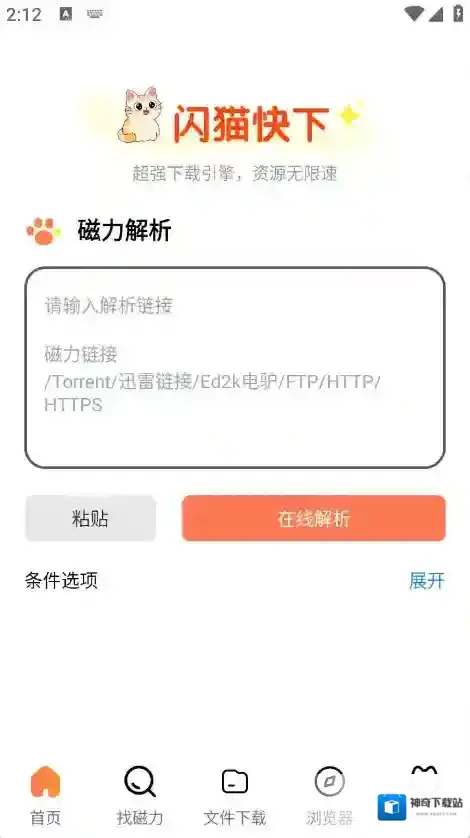The image size is (470, 838).
Task: Tap the orange paw print icon
Action: [x=43, y=231]
